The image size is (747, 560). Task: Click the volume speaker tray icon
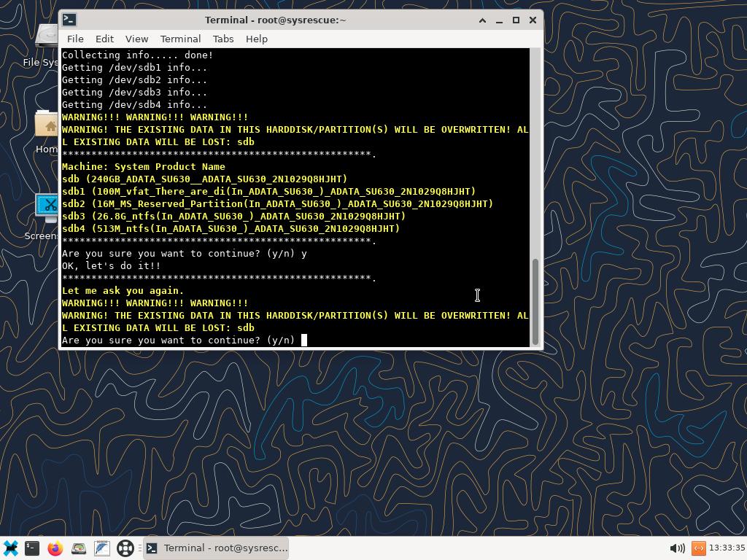(x=677, y=548)
